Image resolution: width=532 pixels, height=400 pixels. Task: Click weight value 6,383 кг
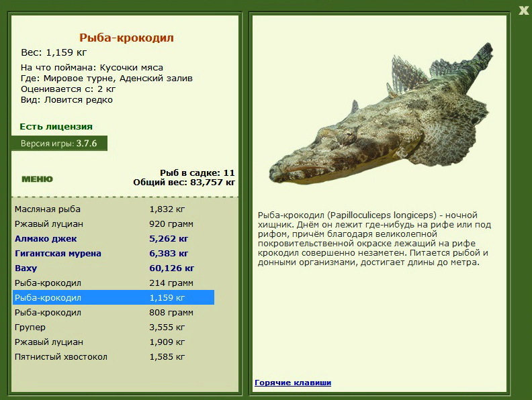click(x=169, y=253)
